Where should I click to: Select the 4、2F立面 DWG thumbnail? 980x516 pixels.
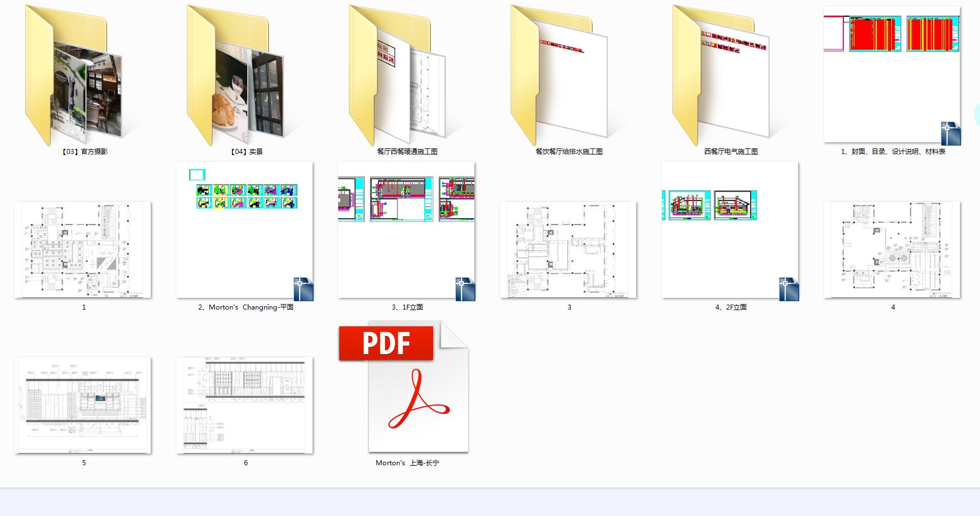click(x=731, y=230)
